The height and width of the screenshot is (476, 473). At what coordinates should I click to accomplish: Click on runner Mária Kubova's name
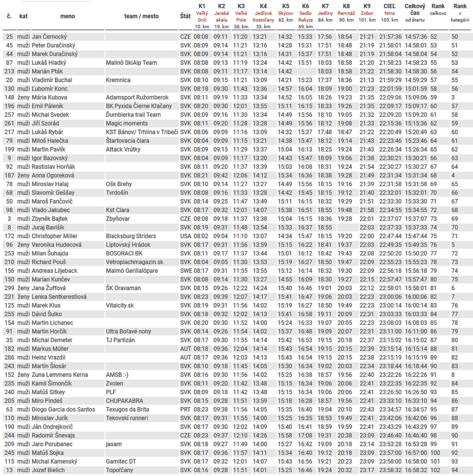tap(49, 97)
